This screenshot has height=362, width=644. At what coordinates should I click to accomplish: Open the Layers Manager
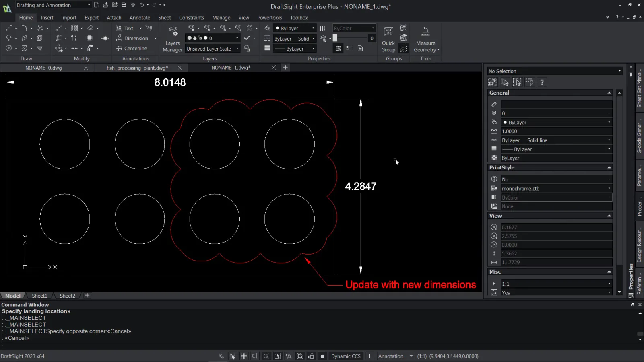[173, 39]
